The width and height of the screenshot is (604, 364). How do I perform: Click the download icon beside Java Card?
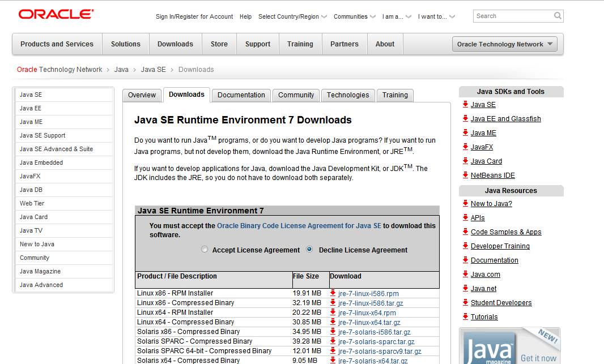(465, 161)
